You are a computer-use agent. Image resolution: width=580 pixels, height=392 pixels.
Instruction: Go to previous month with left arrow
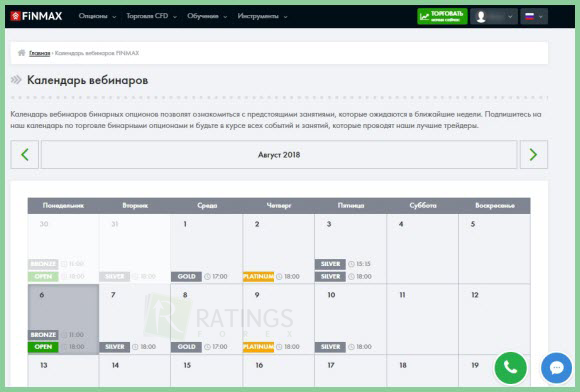(x=24, y=155)
